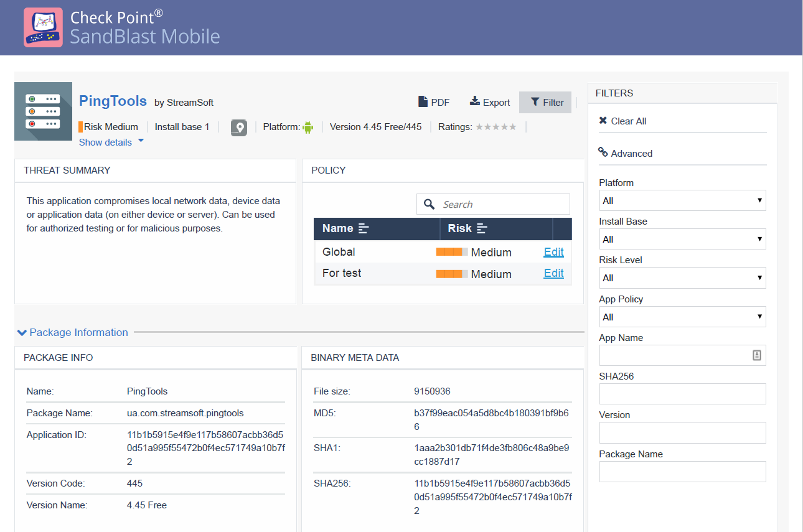Image resolution: width=803 pixels, height=532 pixels.
Task: Select the Global policy name
Action: tap(339, 252)
